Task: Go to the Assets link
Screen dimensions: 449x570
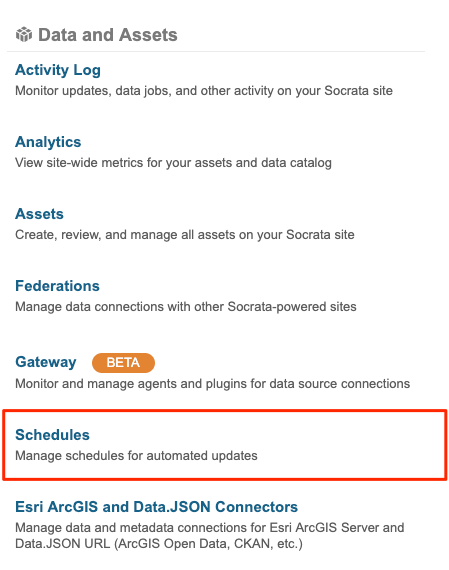Action: point(39,214)
